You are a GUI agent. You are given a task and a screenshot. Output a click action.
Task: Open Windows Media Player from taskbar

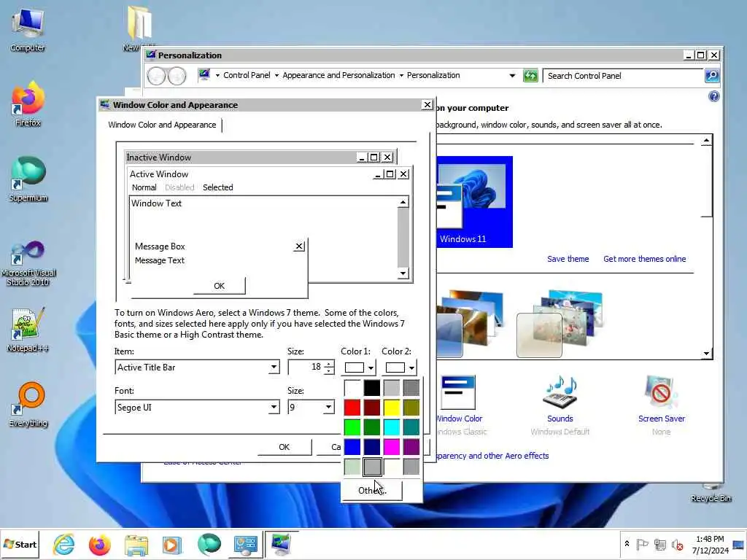tap(172, 544)
